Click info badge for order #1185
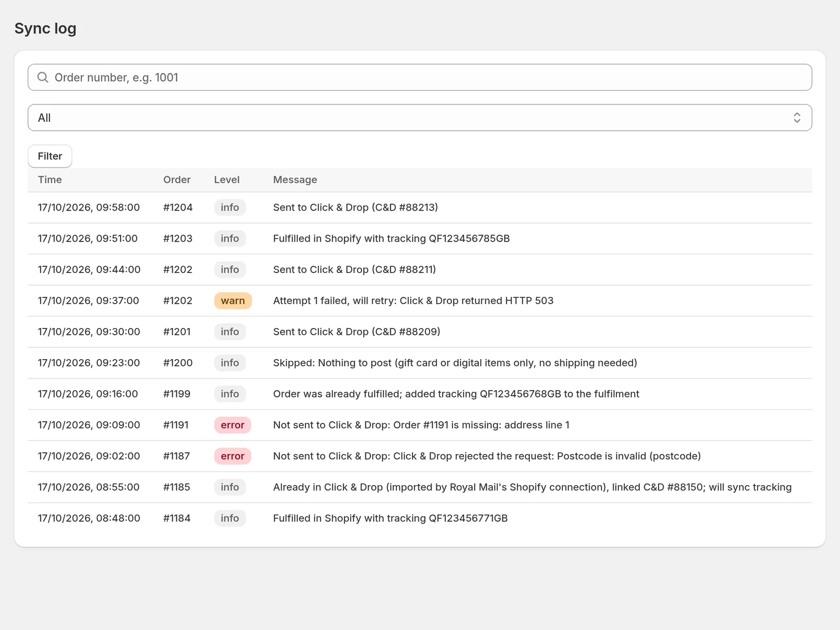Screen dimensions: 840x630 point(230,487)
